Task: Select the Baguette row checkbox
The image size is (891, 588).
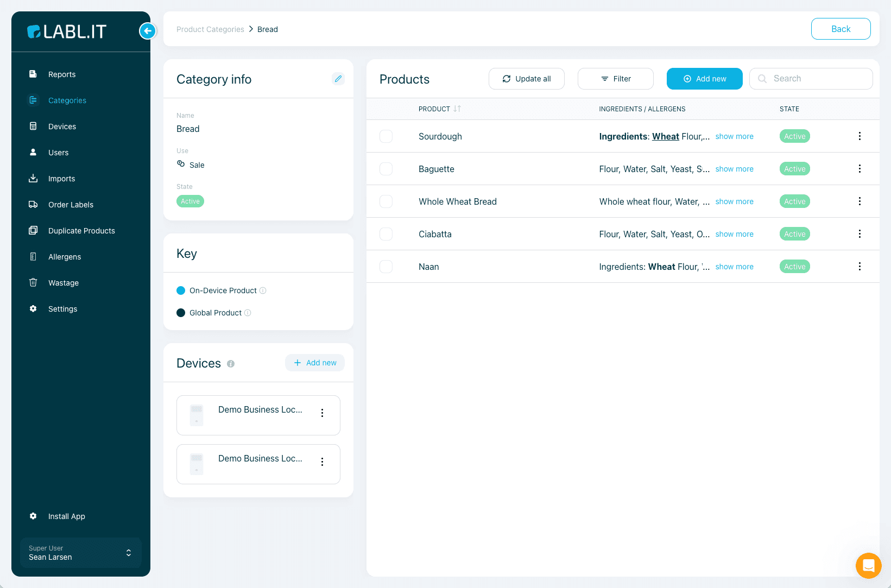Action: (x=386, y=169)
